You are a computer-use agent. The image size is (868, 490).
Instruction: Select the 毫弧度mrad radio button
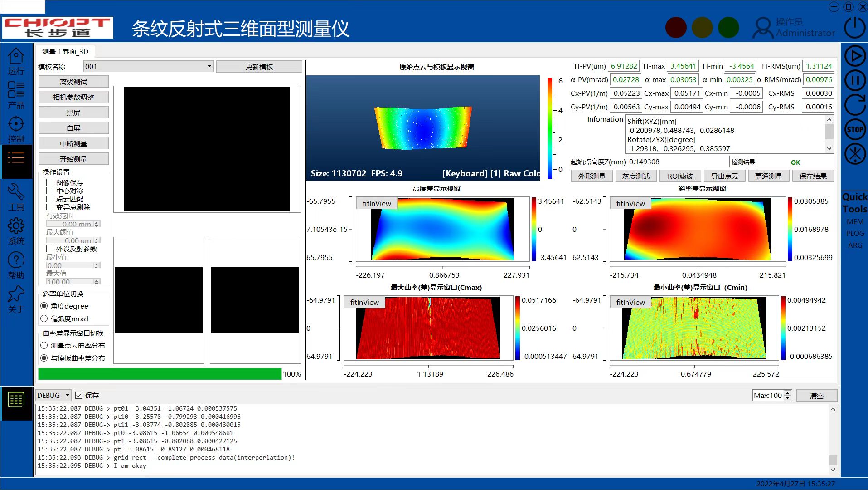44,318
